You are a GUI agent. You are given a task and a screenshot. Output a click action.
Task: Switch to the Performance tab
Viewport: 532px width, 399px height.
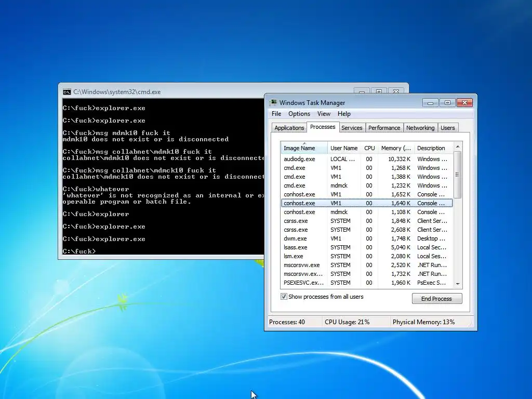(384, 128)
